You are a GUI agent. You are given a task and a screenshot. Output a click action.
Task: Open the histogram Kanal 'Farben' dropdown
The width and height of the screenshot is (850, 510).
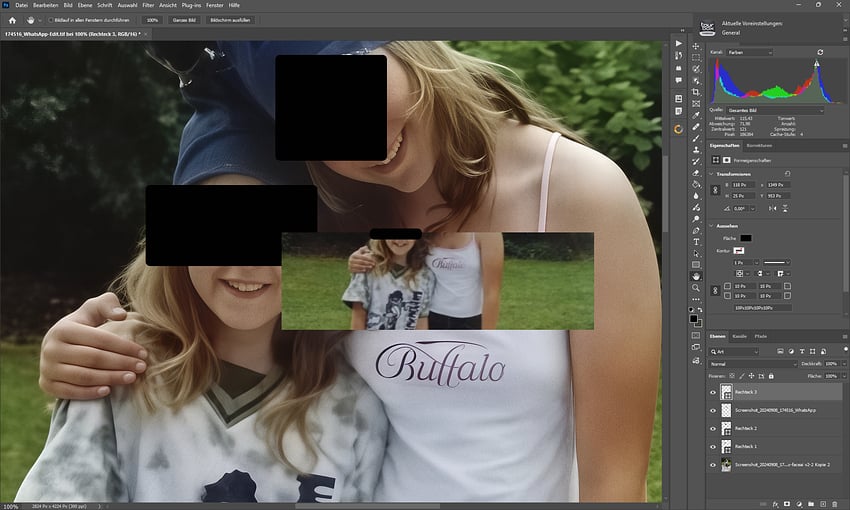coord(750,52)
